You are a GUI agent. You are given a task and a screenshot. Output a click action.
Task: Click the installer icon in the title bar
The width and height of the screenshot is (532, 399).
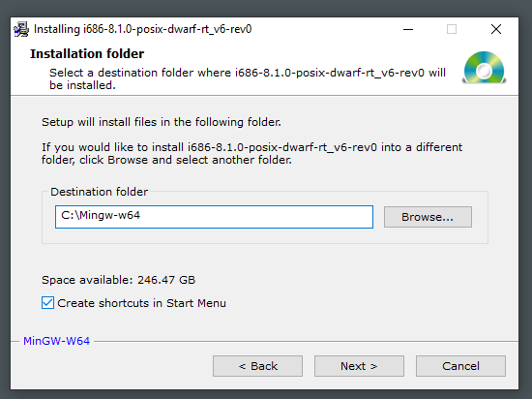coord(21,29)
